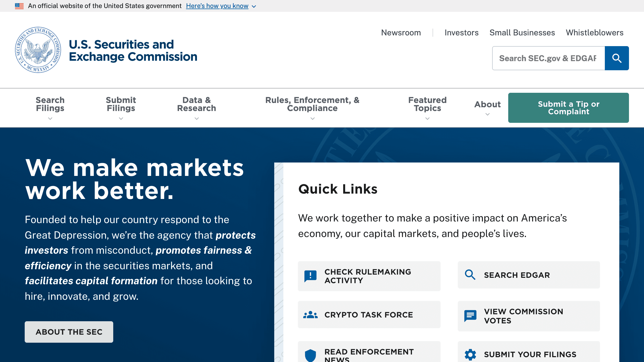
Task: Open the Featured Topics menu
Action: coord(427,108)
